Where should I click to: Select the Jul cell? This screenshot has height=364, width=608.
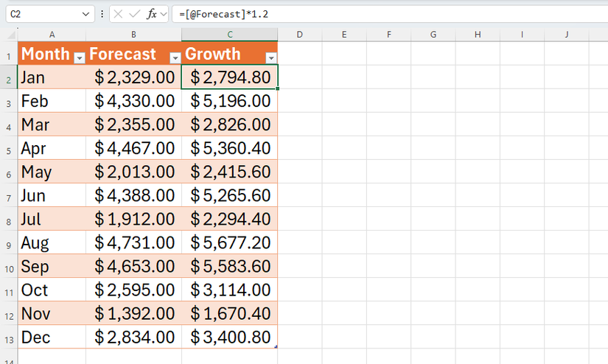[x=52, y=219]
